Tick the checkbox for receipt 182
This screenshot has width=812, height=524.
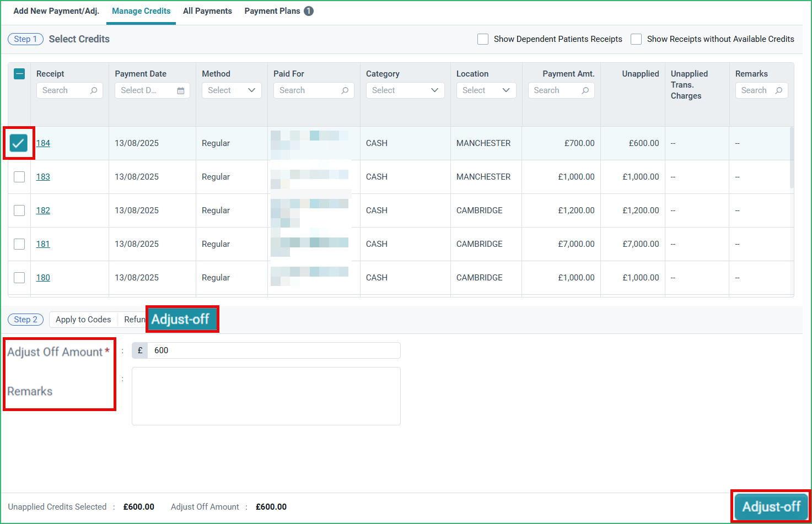tap(19, 210)
